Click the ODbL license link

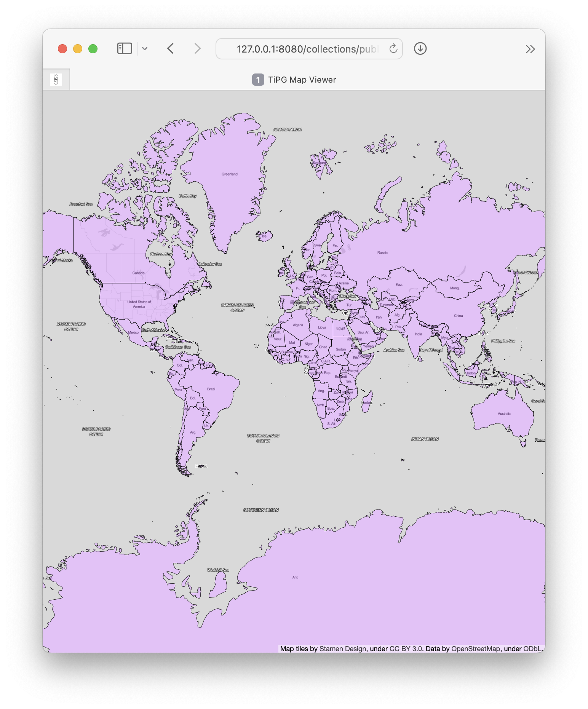coord(532,648)
